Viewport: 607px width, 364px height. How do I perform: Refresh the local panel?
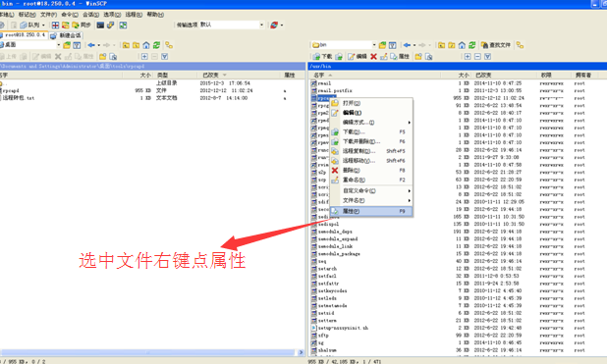pos(156,45)
